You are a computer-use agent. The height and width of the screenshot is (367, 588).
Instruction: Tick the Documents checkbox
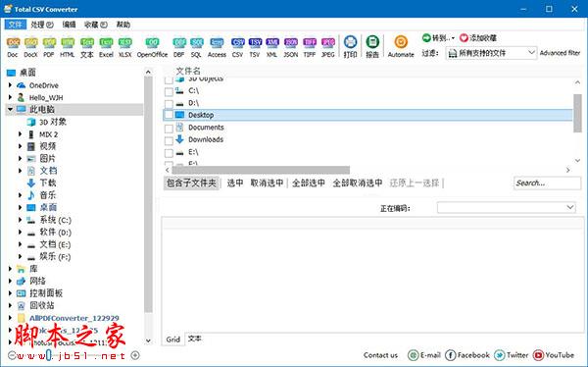pyautogui.click(x=169, y=129)
